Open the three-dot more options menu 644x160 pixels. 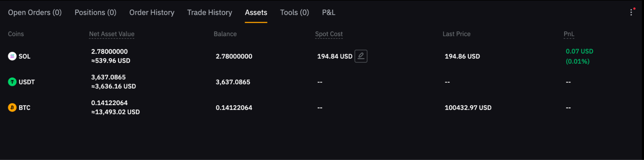click(631, 12)
